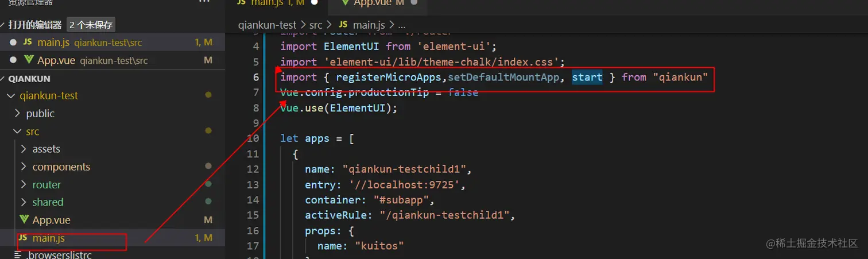
Task: Click the Vue icon of the App.vue open editor row
Action: tap(29, 60)
